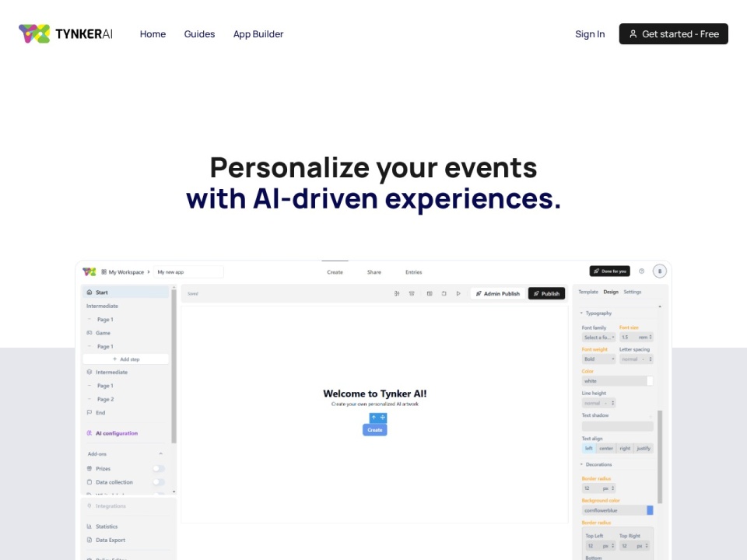The width and height of the screenshot is (747, 560).
Task: Click the first layout toolbar icon
Action: pyautogui.click(x=396, y=293)
